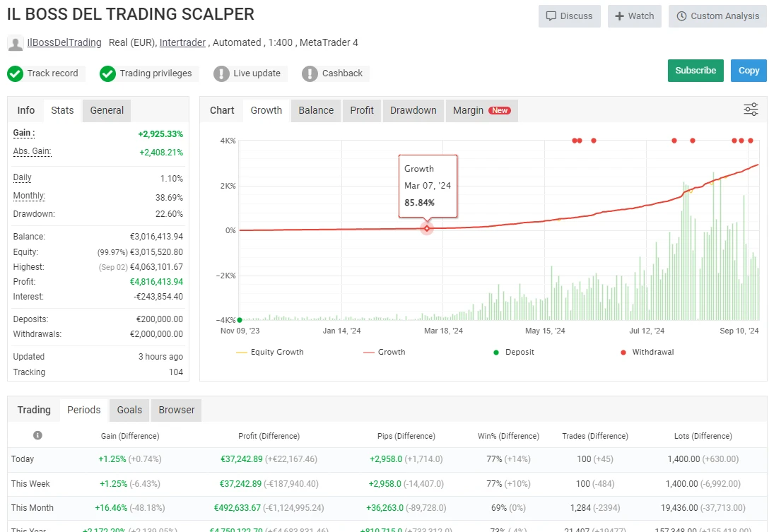769x532 pixels.
Task: Select the Goals tab
Action: [x=129, y=410]
